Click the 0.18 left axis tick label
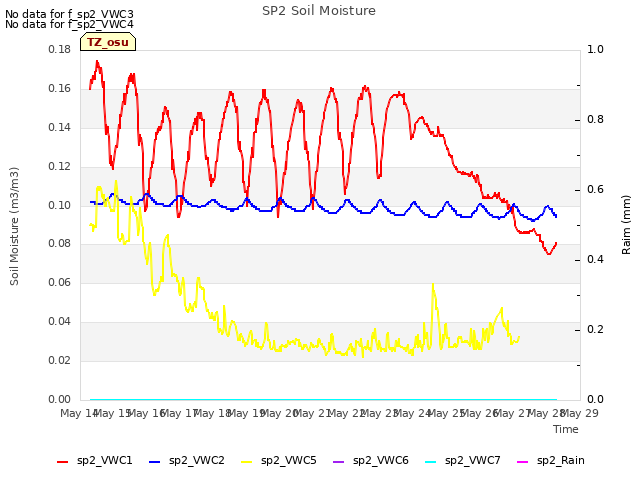The image size is (640, 480). (x=60, y=50)
